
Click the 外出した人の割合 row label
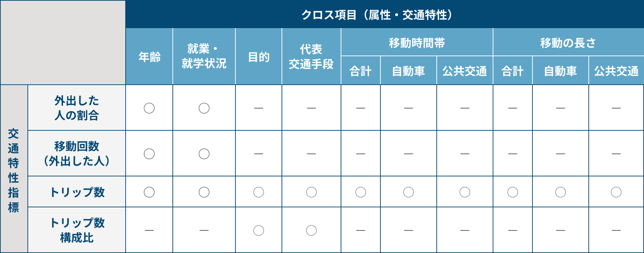[77, 108]
